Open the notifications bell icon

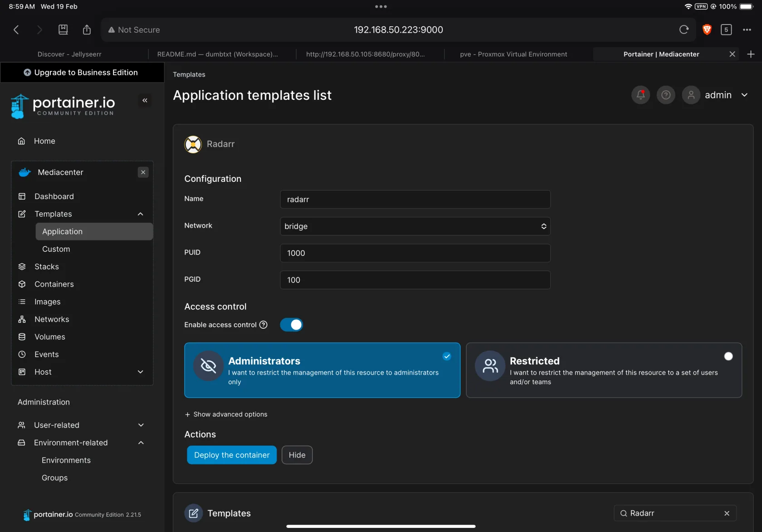pyautogui.click(x=640, y=95)
